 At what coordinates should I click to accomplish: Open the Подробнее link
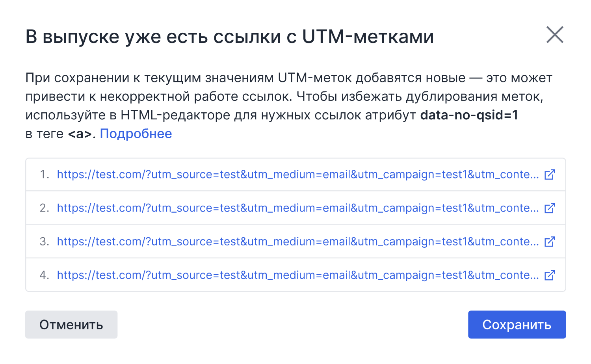(x=136, y=134)
